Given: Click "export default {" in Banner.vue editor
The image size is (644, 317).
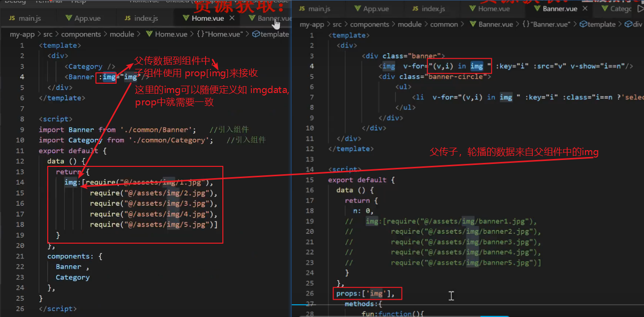Looking at the screenshot, I should tap(361, 180).
